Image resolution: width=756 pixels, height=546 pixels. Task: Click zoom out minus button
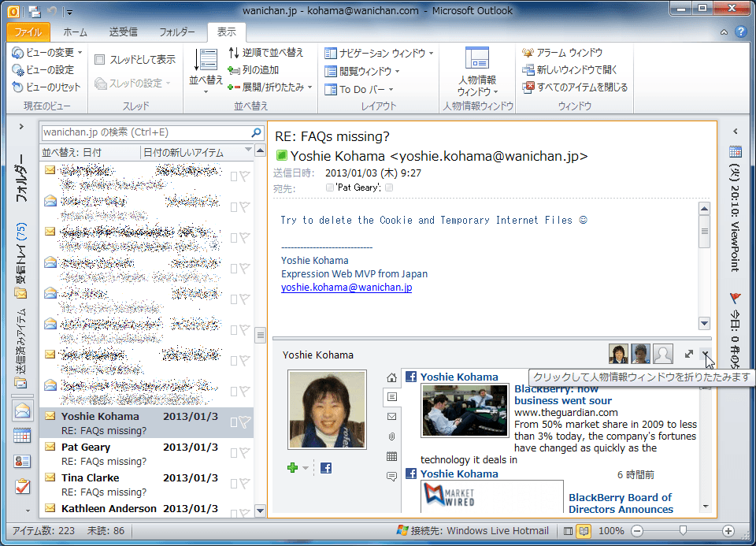pos(637,531)
